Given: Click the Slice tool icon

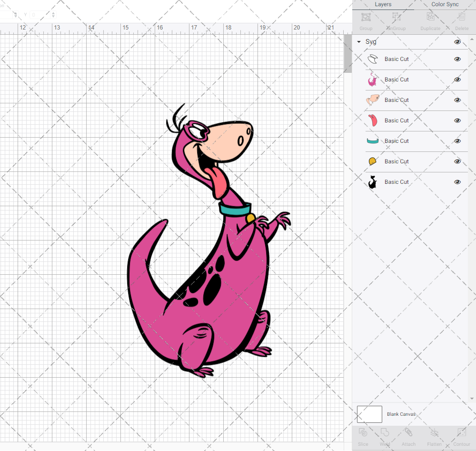Looking at the screenshot, I should click(363, 432).
